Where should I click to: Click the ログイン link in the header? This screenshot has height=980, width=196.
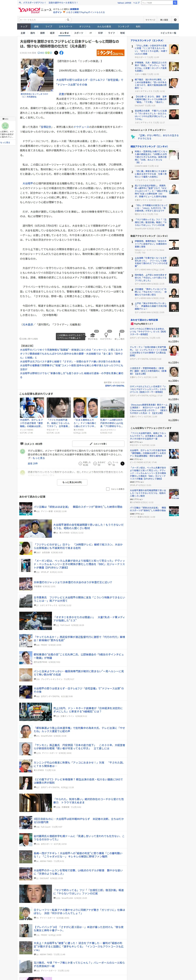point(57,12)
